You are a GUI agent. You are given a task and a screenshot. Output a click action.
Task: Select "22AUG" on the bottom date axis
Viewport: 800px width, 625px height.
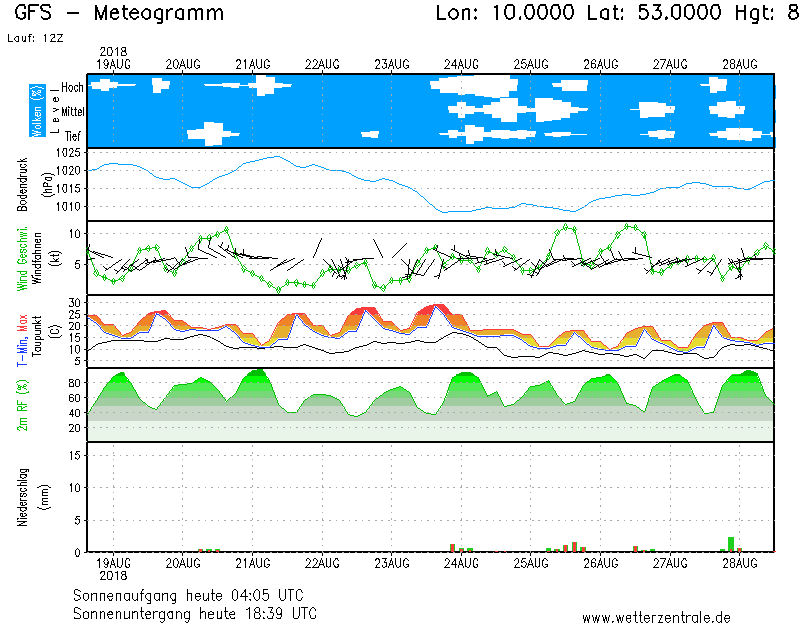click(322, 563)
